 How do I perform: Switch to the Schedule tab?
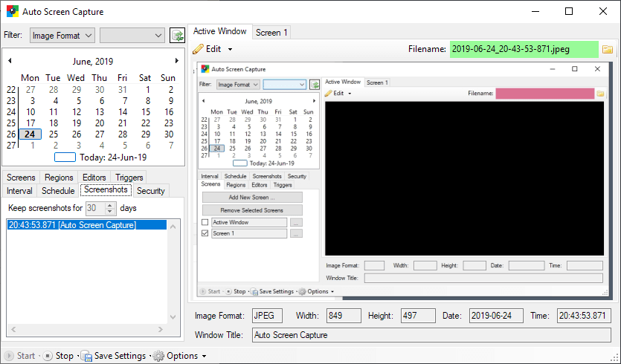click(x=58, y=191)
